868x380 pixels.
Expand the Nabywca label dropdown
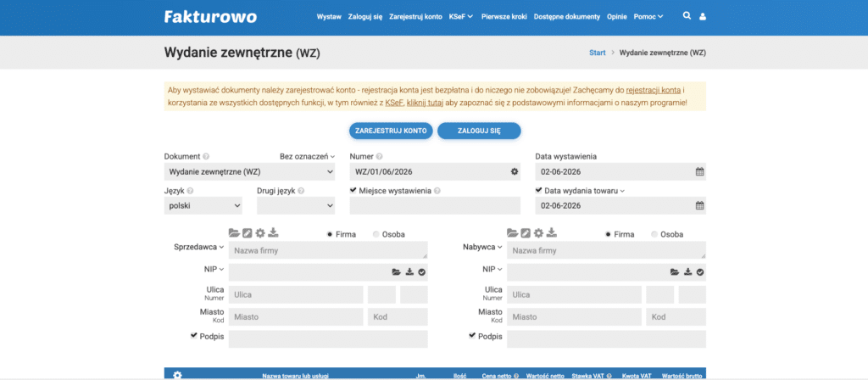pos(482,247)
